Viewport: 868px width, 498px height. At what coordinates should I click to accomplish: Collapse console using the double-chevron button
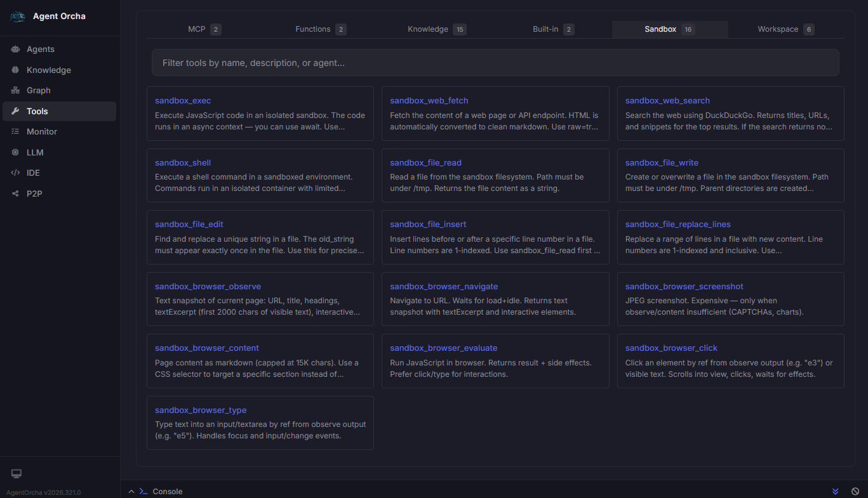pyautogui.click(x=835, y=491)
